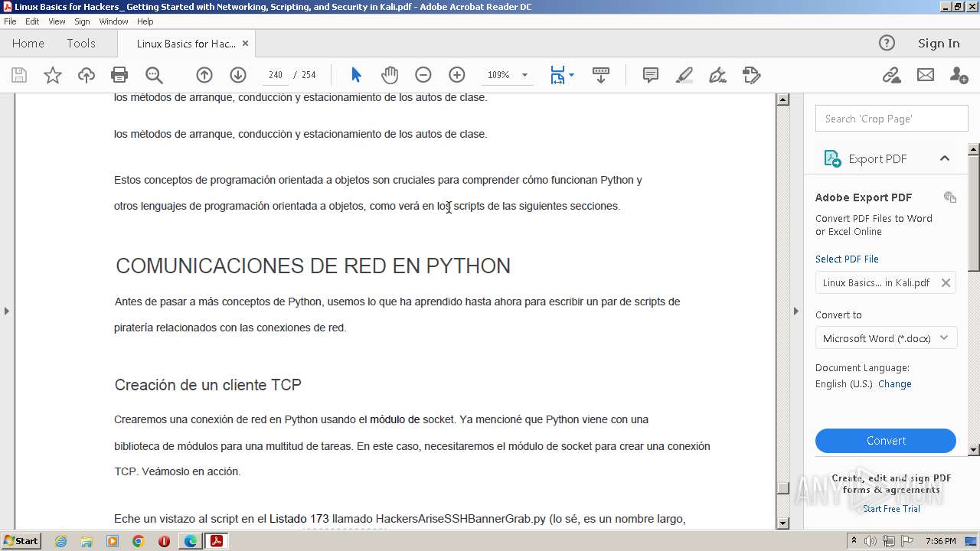The height and width of the screenshot is (551, 980).
Task: Open the Help menu
Action: (x=145, y=21)
